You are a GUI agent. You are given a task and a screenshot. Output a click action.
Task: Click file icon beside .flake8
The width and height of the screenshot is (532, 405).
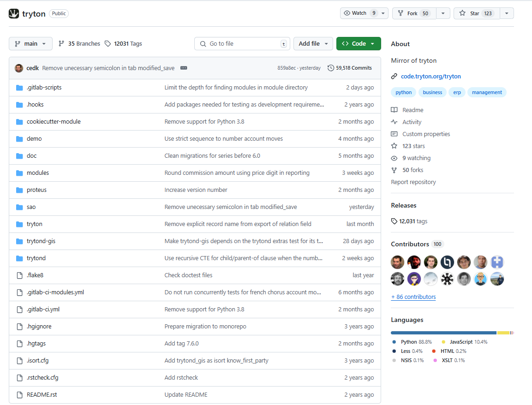pyautogui.click(x=20, y=275)
